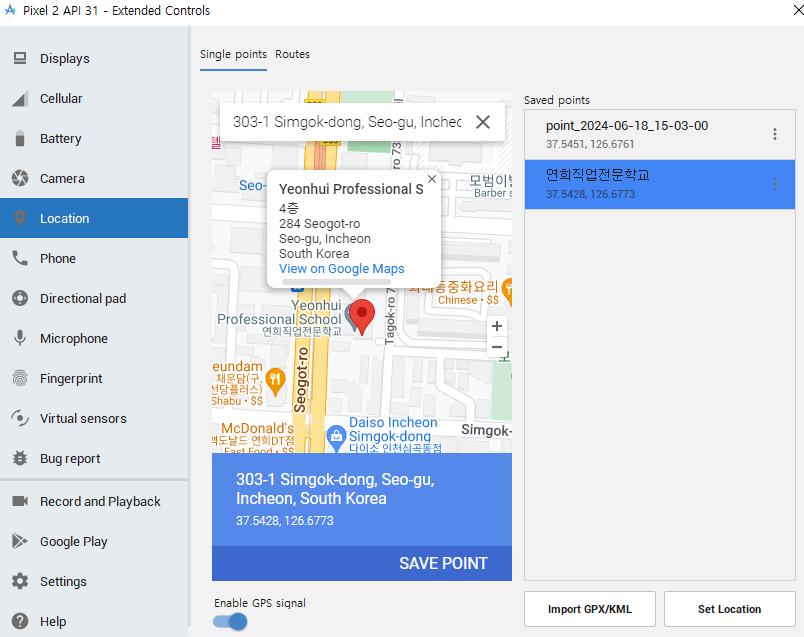Viewport: 804px width, 637px height.
Task: Select saved point point_2024-06-18_15-03-00
Action: tap(659, 134)
